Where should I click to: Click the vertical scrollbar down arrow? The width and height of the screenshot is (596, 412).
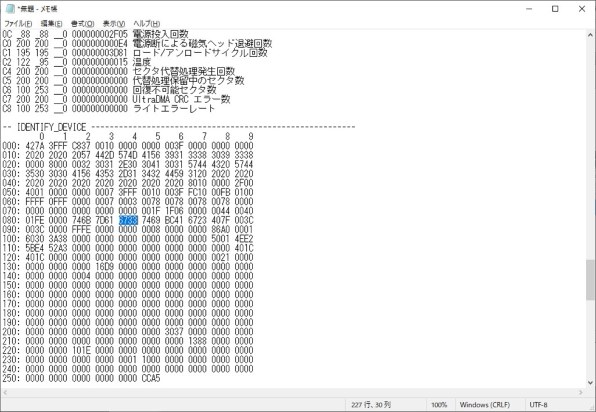tap(590, 383)
